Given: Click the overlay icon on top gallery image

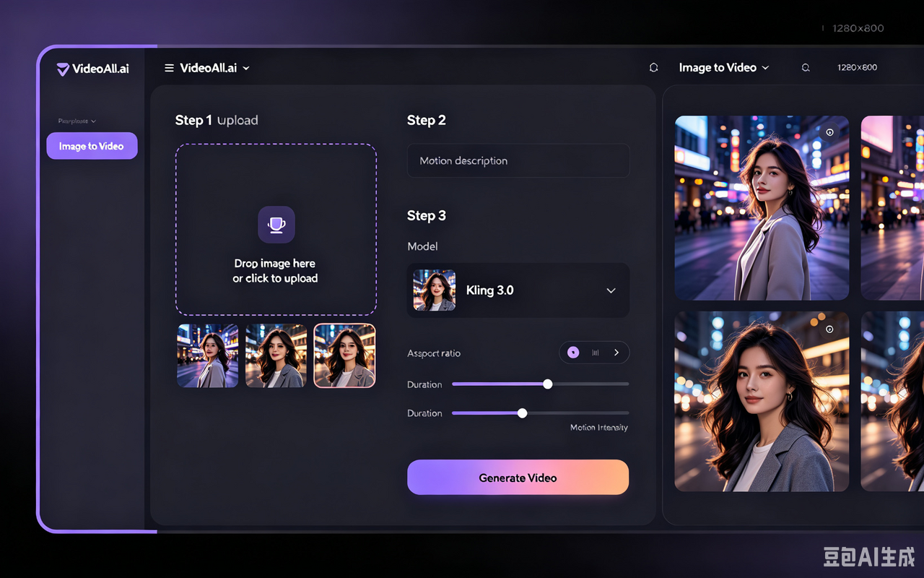Looking at the screenshot, I should [829, 132].
